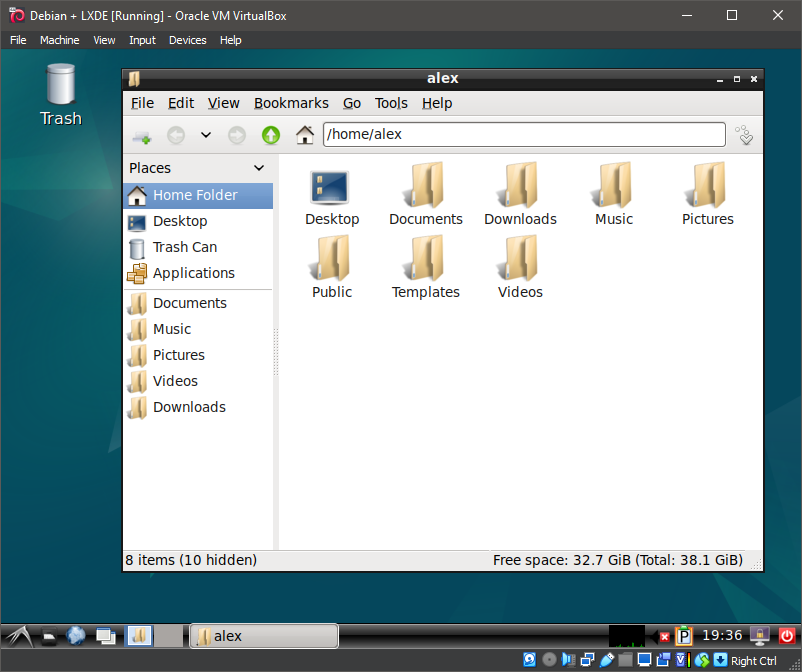
Task: Open the Videos folder
Action: tap(519, 267)
